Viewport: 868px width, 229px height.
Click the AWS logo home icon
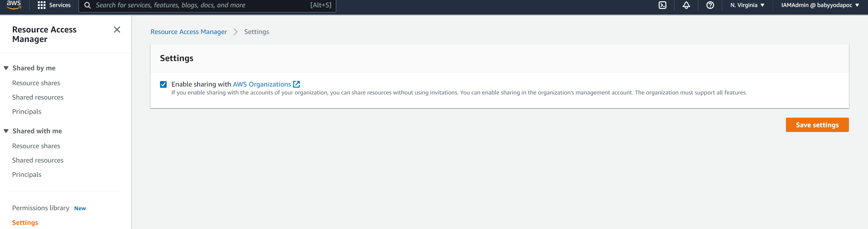pos(14,5)
